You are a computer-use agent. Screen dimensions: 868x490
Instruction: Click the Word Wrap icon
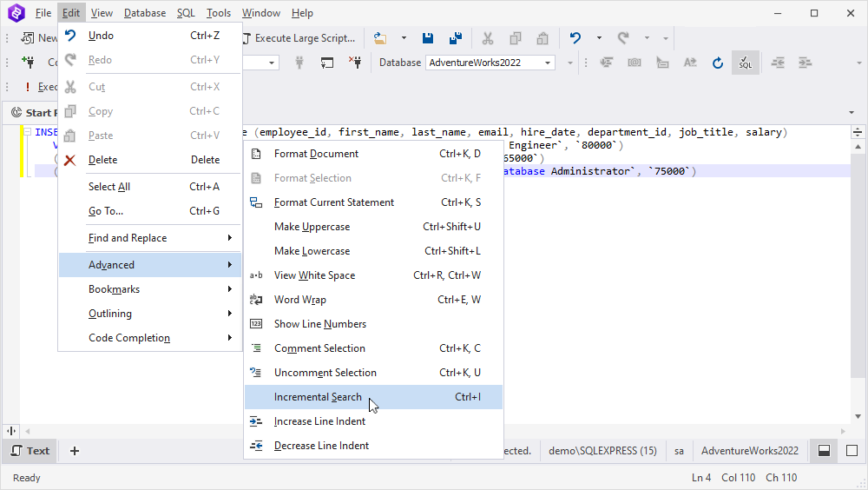[256, 300]
